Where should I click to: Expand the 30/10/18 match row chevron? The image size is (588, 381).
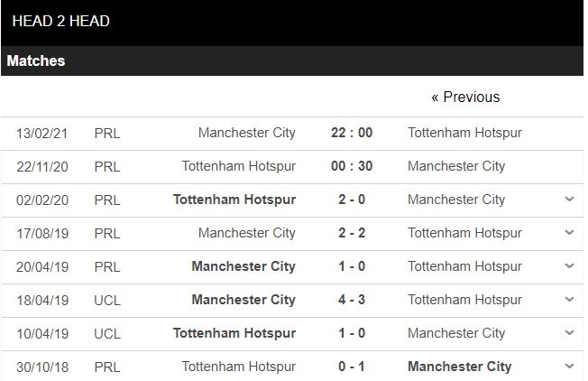click(569, 367)
